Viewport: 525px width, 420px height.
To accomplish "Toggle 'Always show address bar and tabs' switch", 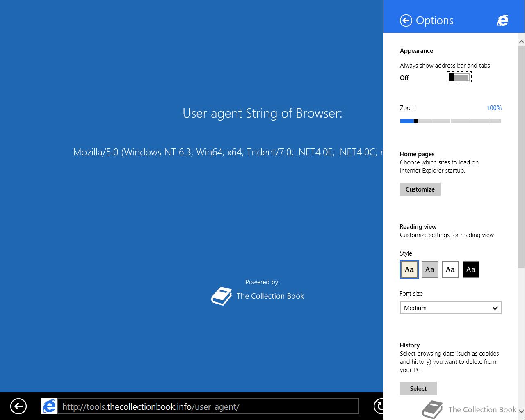I will (x=459, y=78).
